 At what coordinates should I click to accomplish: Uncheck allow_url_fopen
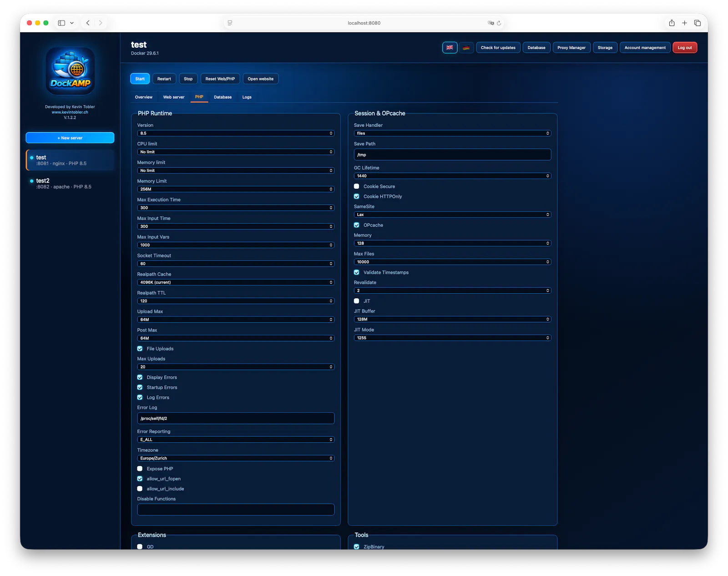(140, 479)
